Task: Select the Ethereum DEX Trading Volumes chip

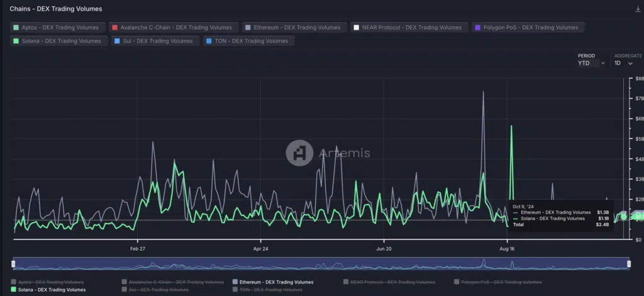Action: coord(294,28)
